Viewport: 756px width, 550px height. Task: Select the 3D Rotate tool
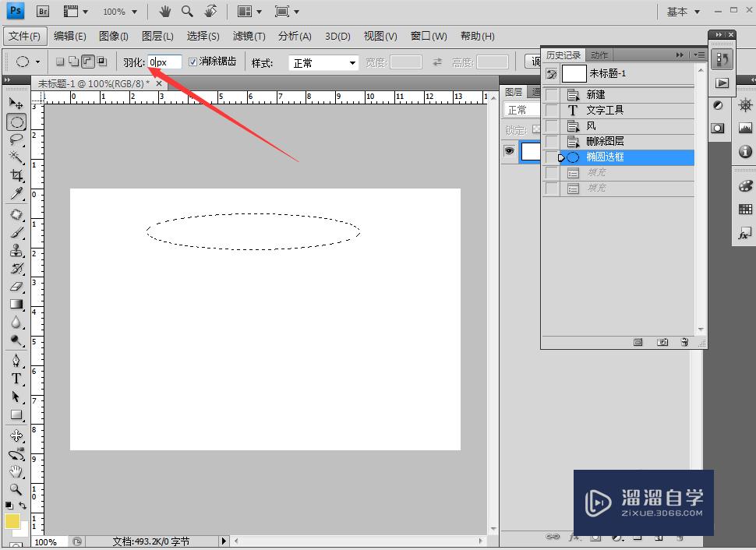point(16,435)
